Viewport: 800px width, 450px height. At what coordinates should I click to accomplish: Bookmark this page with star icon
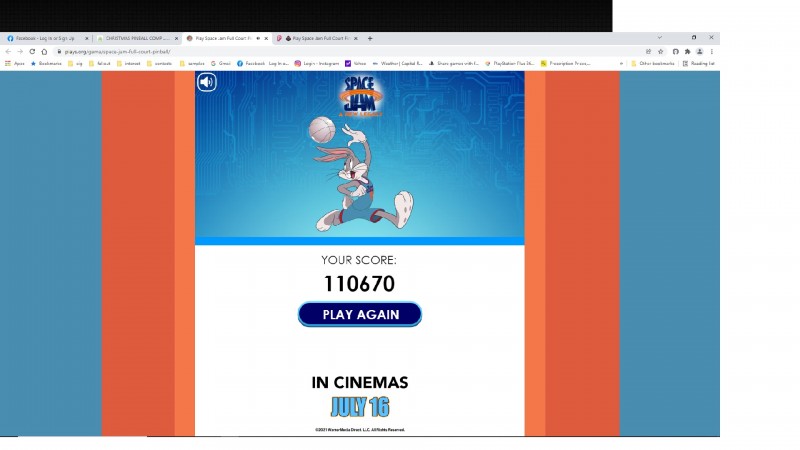661,52
